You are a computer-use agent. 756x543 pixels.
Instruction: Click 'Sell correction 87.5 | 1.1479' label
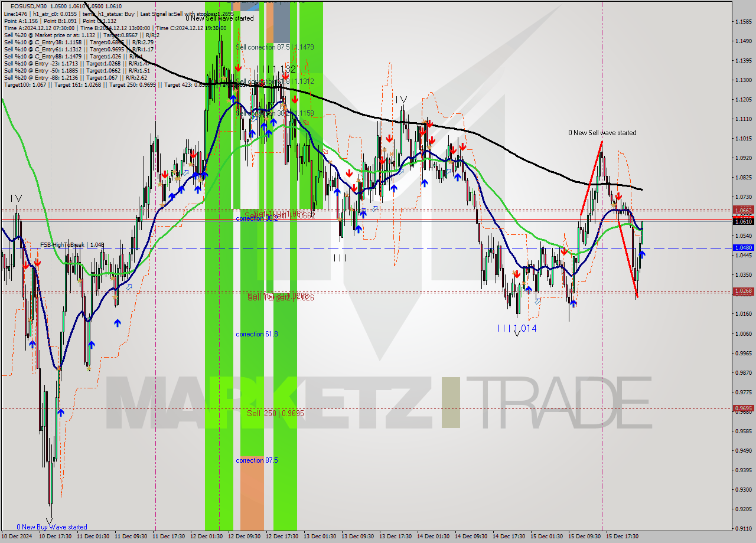[x=275, y=47]
